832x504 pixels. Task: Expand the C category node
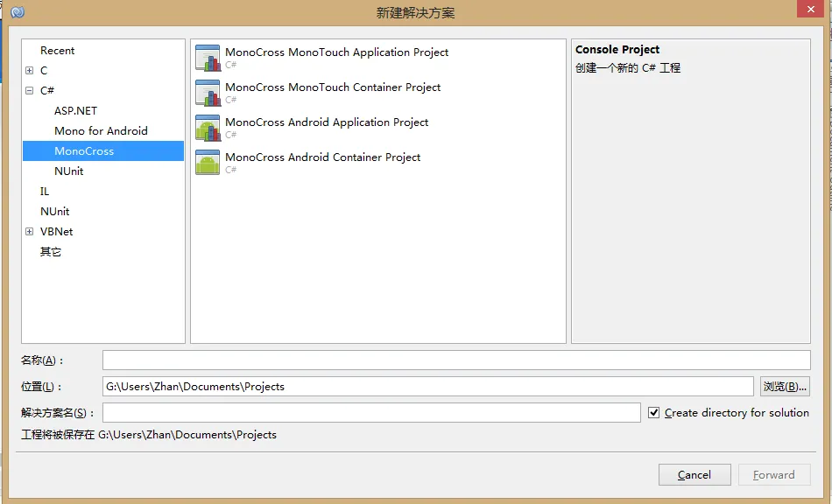(x=29, y=71)
